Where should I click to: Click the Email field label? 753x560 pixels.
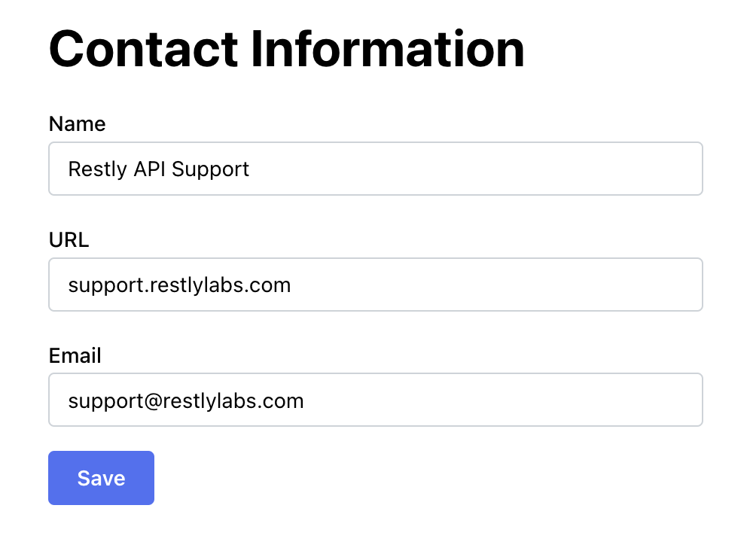pos(75,355)
